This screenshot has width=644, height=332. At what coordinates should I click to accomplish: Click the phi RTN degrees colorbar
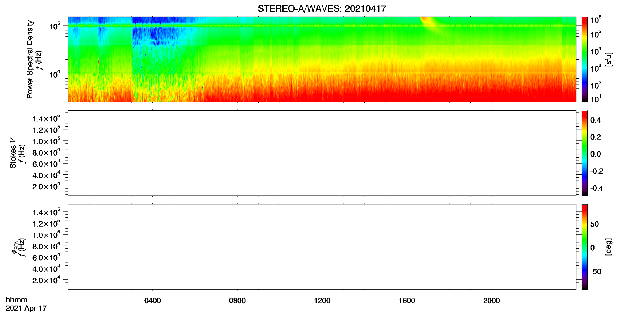(x=585, y=247)
